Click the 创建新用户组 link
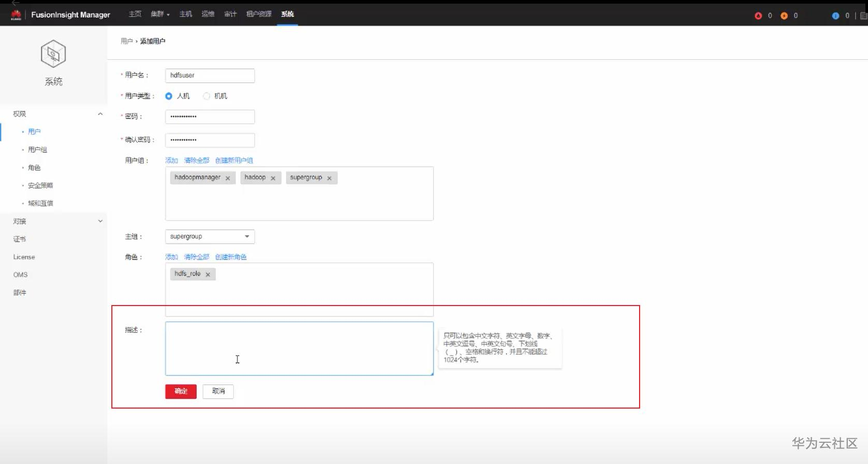Viewport: 868px width, 464px height. click(x=234, y=161)
